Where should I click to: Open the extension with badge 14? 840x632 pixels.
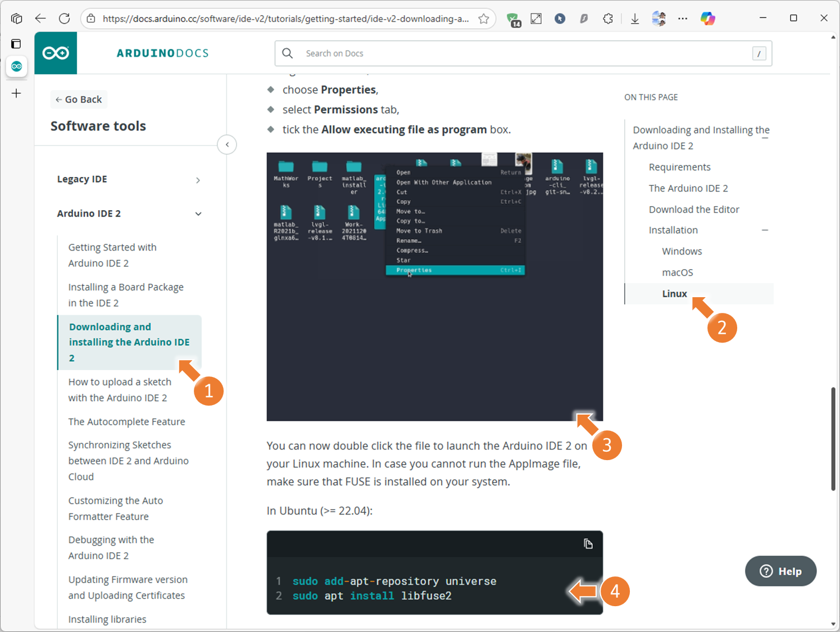[514, 20]
